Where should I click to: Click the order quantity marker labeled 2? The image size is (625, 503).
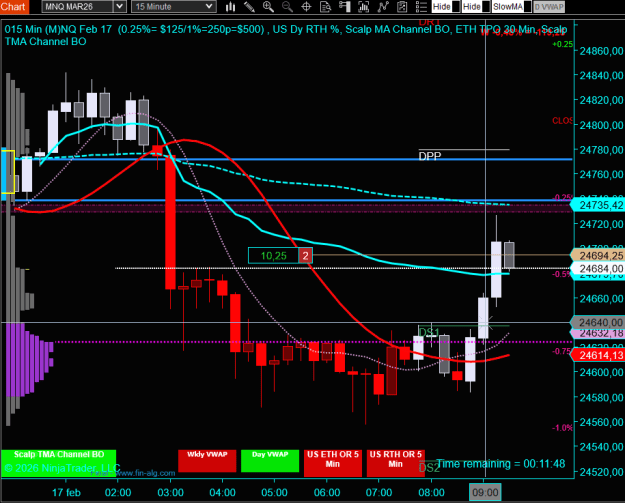tap(305, 255)
